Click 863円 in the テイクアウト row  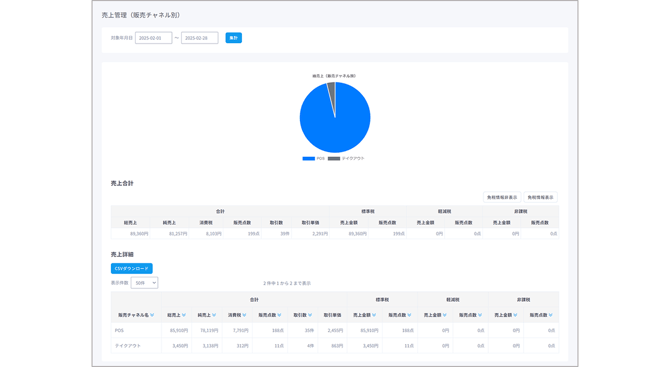pos(337,346)
